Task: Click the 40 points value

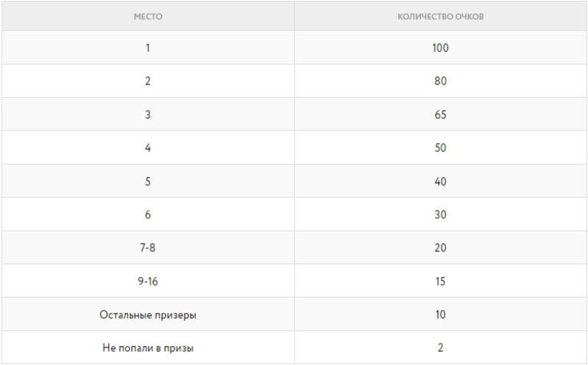Action: (x=440, y=181)
